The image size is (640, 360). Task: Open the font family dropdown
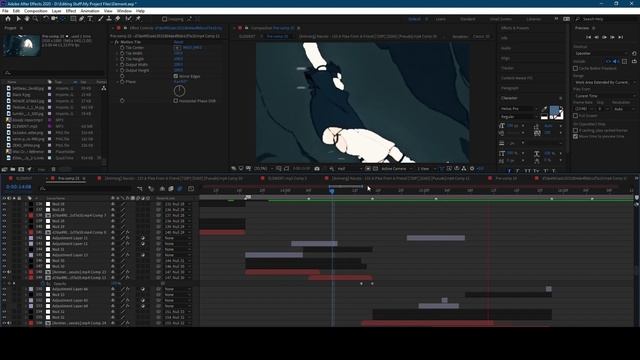[518, 109]
